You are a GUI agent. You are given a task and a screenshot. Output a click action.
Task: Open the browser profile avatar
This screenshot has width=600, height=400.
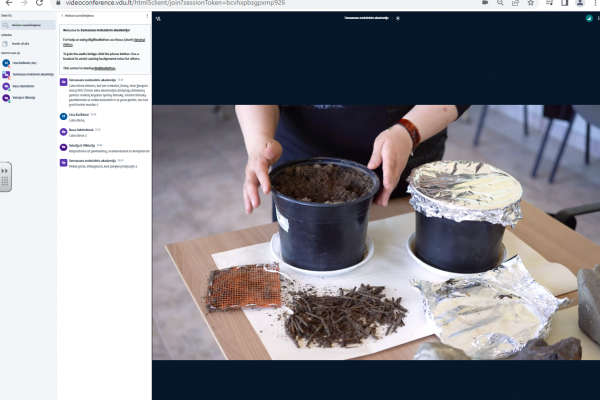(580, 3)
